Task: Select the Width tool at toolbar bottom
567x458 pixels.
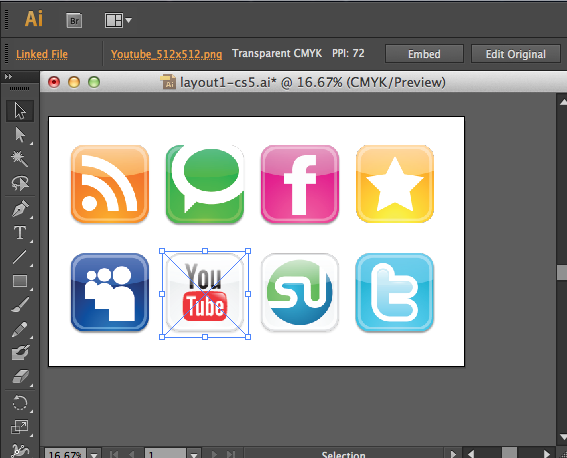Action: [x=20, y=450]
